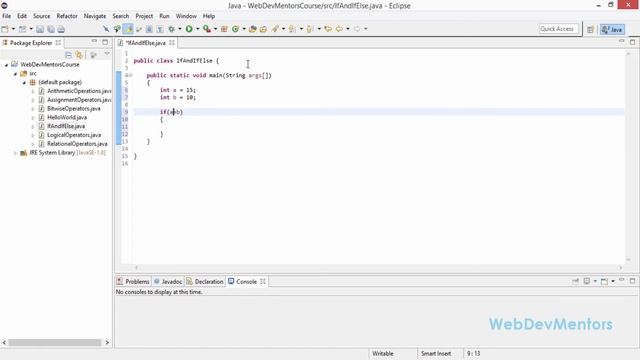Maximize the editor area

coord(633,42)
